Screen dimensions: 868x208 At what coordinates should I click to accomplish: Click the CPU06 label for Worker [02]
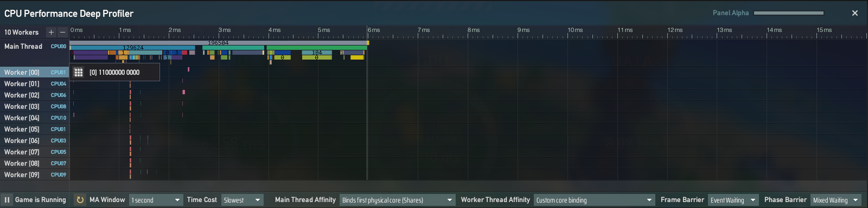point(59,95)
